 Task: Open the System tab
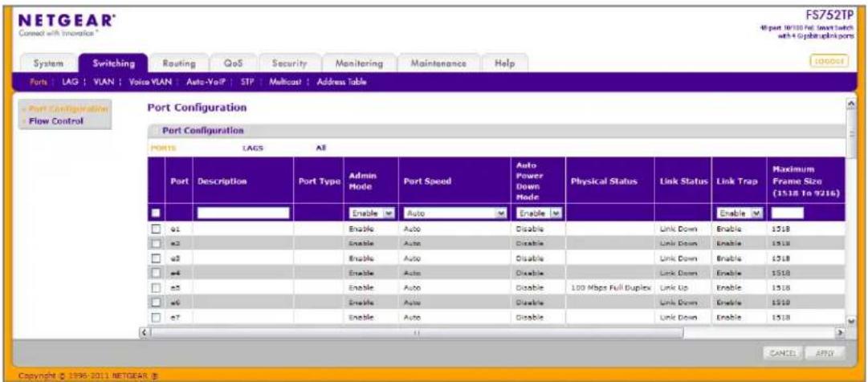[x=50, y=63]
